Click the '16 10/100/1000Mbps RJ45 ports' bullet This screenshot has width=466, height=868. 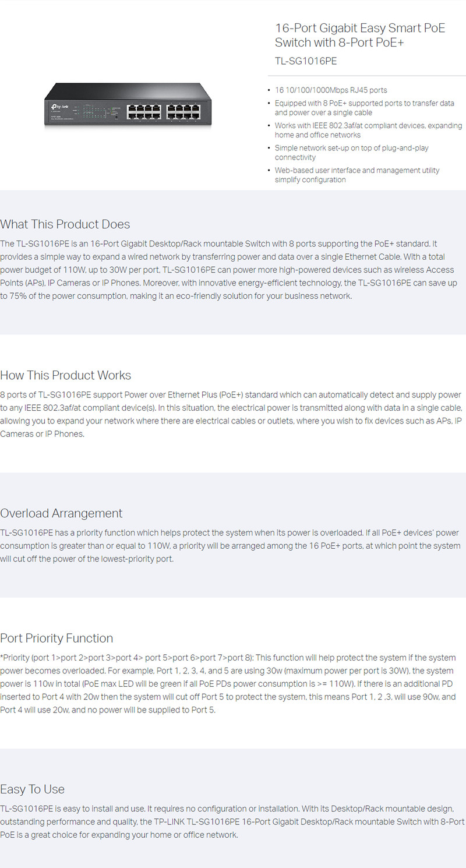[x=331, y=90]
